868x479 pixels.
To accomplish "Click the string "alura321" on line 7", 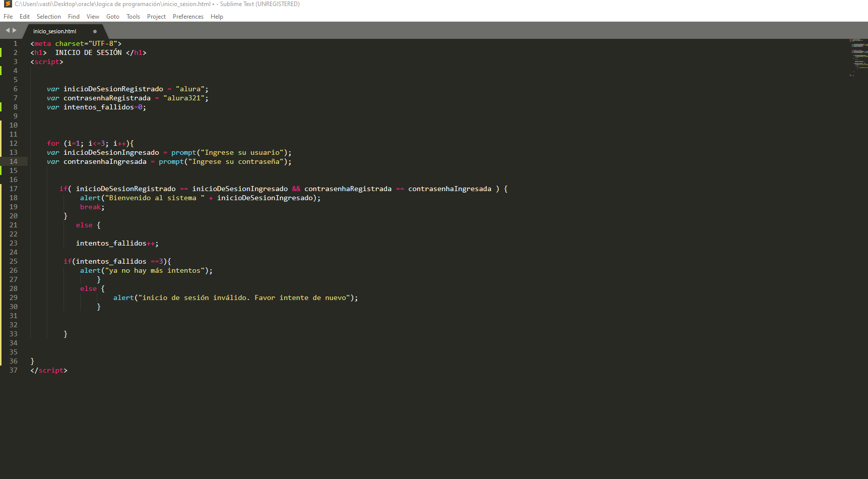I will (184, 98).
